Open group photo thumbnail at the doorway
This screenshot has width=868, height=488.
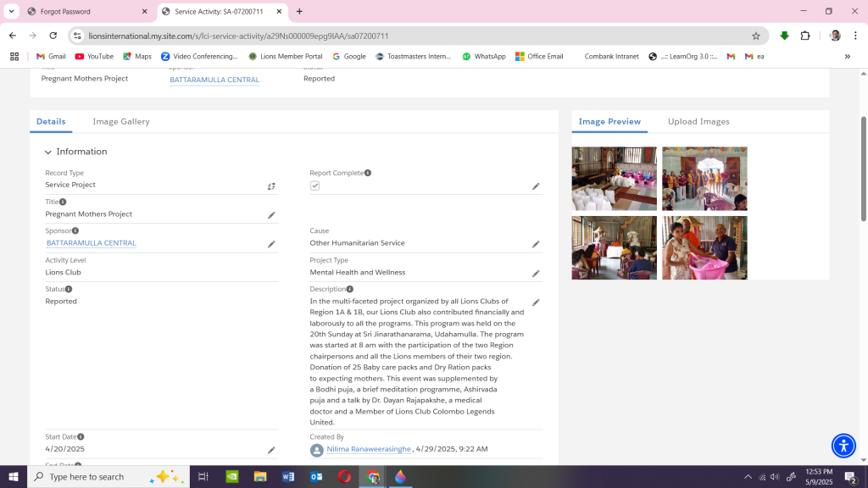704,179
